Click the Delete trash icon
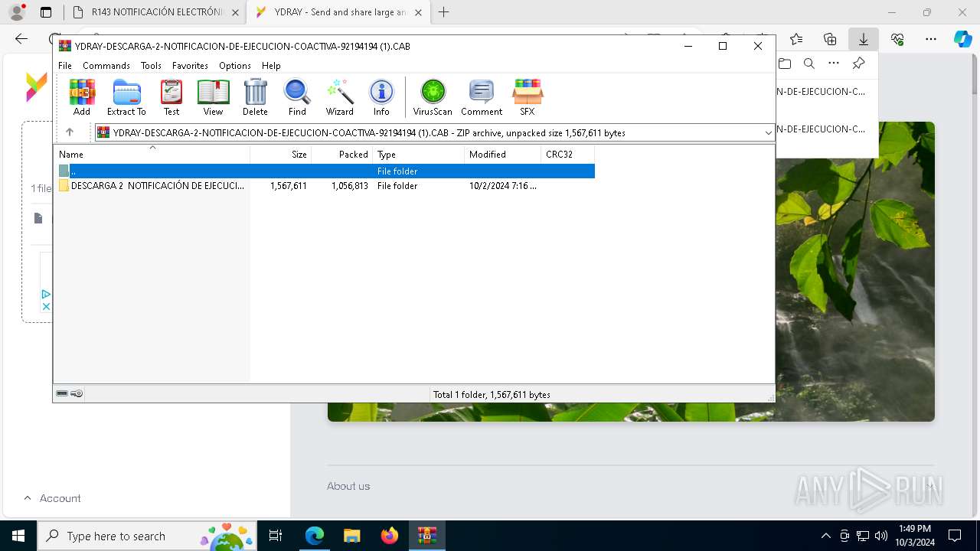This screenshot has width=980, height=551. 255,97
